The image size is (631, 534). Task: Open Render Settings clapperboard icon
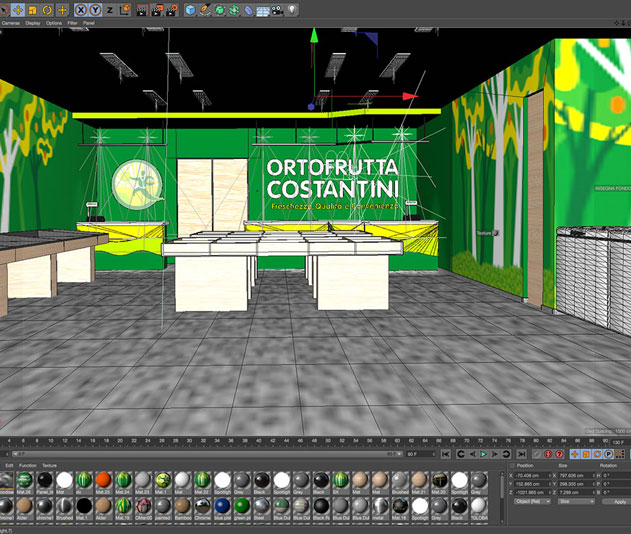tap(171, 10)
